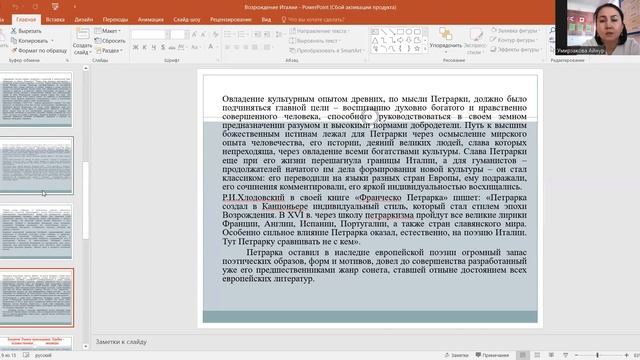640x360 pixels.
Task: Open the Section (Раздел) dropdown
Action: coord(109,51)
